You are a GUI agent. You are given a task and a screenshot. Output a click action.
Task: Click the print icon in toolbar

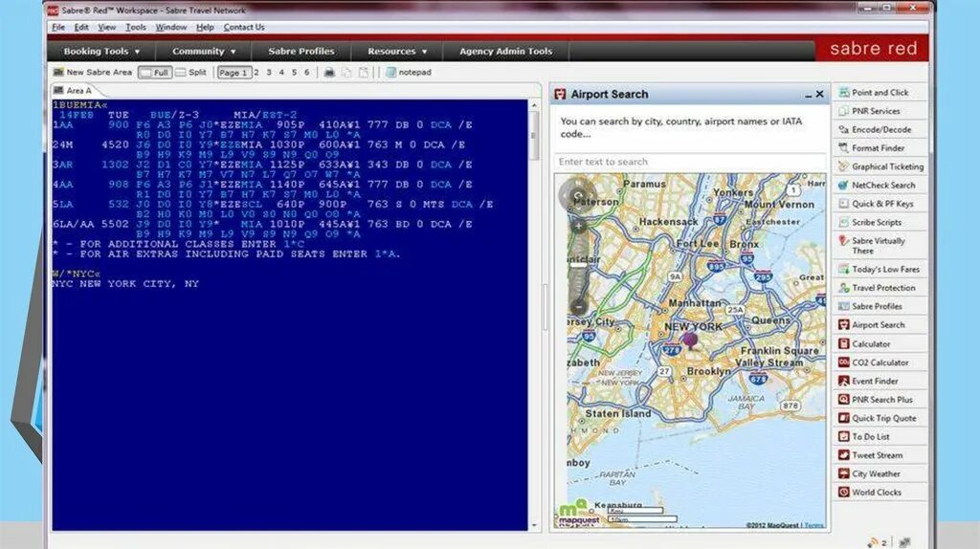[x=329, y=73]
